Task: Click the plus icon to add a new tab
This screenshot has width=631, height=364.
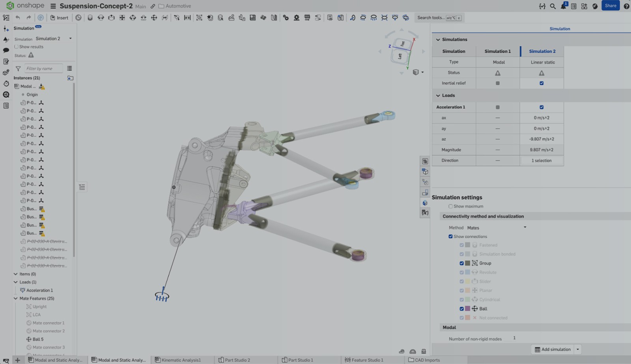Action: point(17,360)
